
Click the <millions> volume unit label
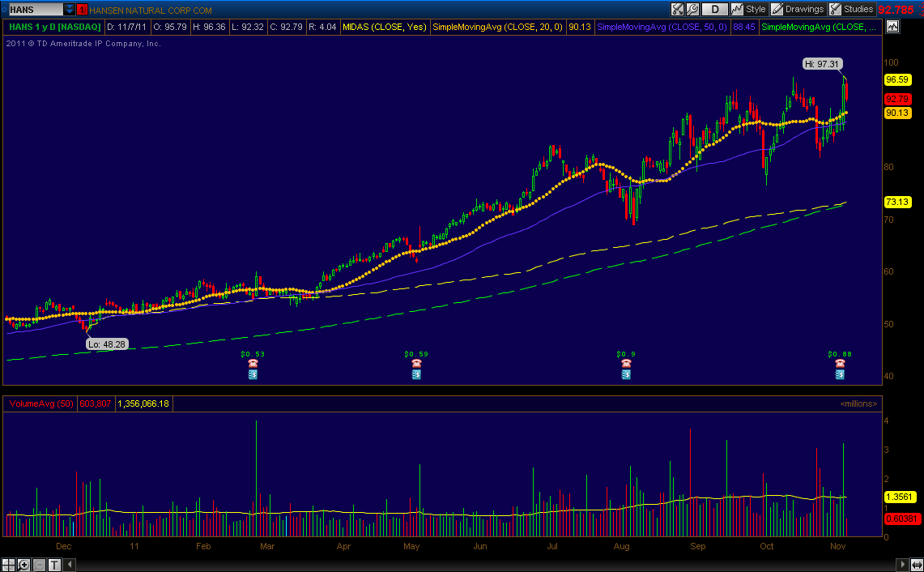858,404
